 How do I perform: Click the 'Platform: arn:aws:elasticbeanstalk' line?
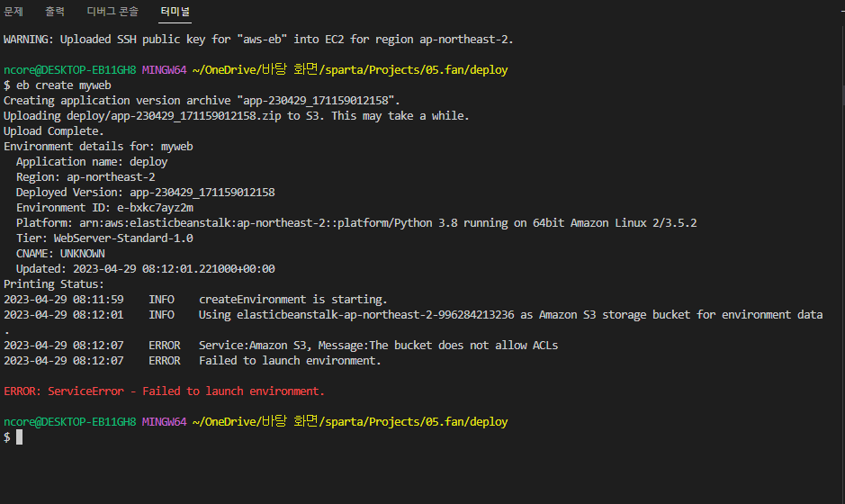coord(356,223)
